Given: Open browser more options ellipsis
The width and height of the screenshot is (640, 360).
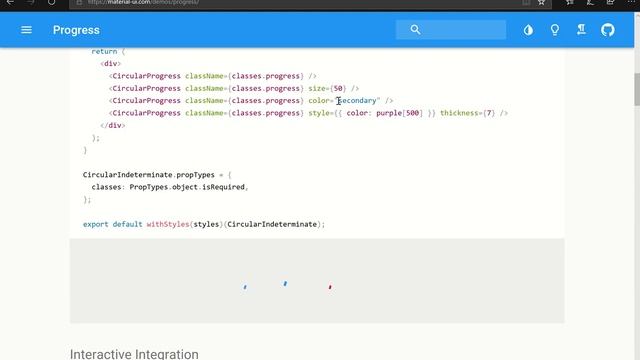Looking at the screenshot, I should click(631, 2).
